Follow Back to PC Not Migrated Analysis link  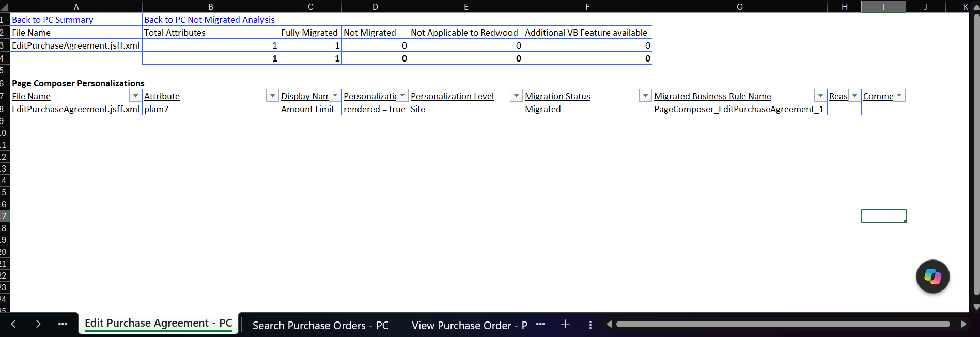209,20
